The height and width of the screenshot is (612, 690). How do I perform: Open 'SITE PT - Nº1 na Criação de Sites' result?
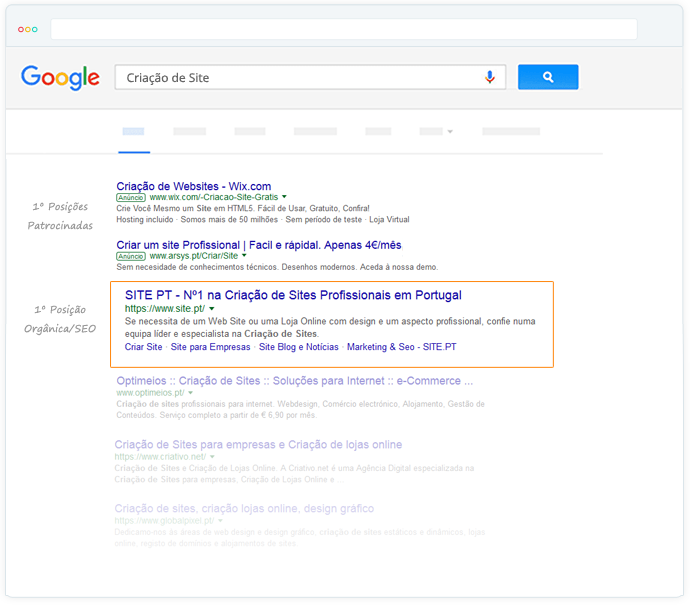(x=293, y=295)
